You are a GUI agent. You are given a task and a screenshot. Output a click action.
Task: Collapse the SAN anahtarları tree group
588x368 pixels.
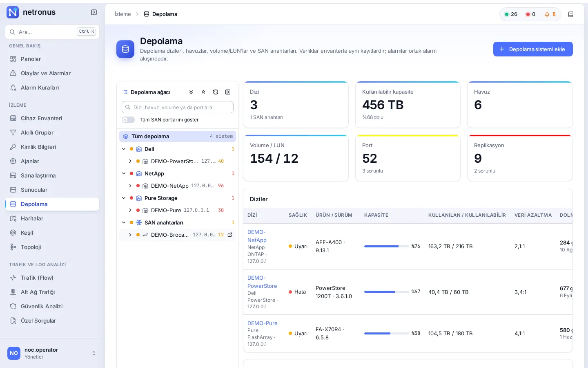[x=124, y=222]
